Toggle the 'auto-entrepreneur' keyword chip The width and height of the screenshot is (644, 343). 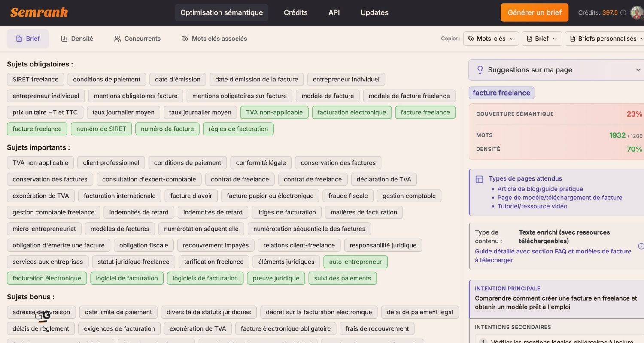(x=355, y=262)
